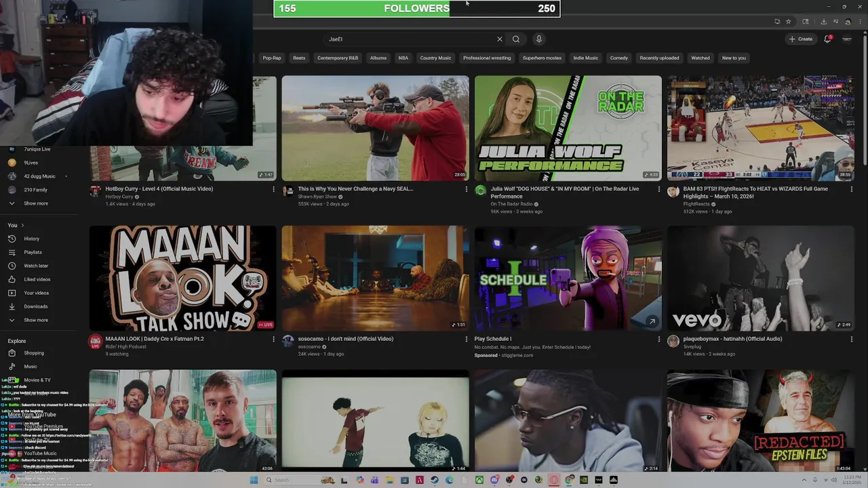This screenshot has width=868, height=488.
Task: Open options menu for sosocamo video
Action: (466, 340)
